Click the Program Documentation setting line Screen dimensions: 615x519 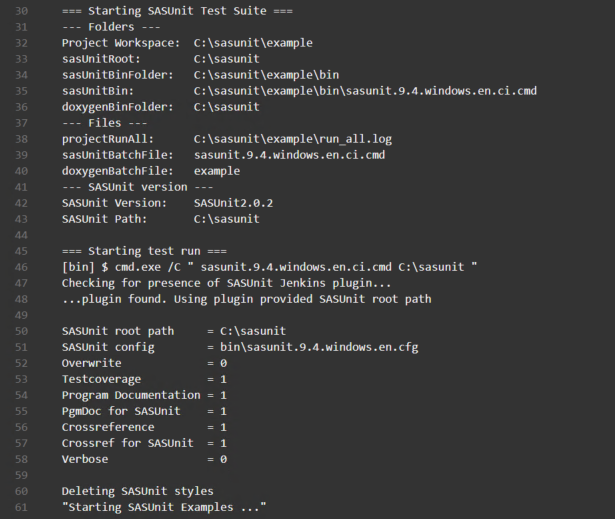[144, 395]
